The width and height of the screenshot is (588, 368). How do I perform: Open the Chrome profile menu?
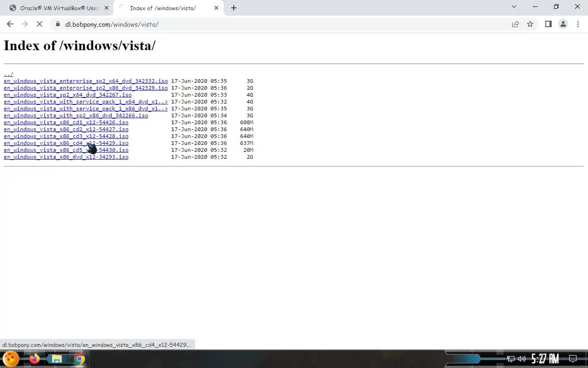pyautogui.click(x=563, y=24)
